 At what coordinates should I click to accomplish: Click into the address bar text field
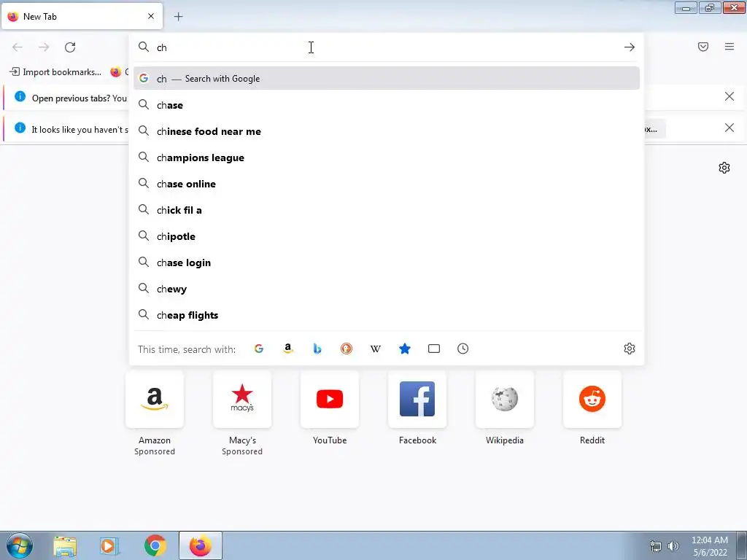click(x=386, y=47)
